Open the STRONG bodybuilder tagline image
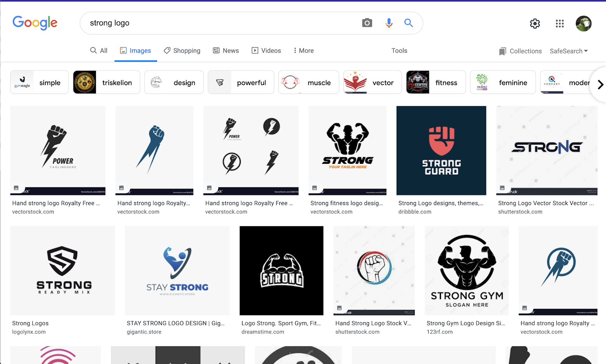 coord(348,151)
